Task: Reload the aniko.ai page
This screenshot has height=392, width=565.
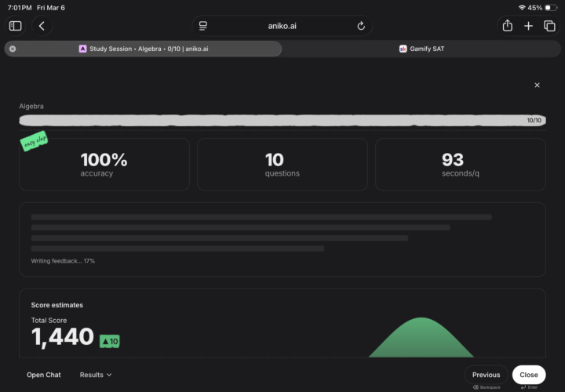Action: click(x=361, y=26)
